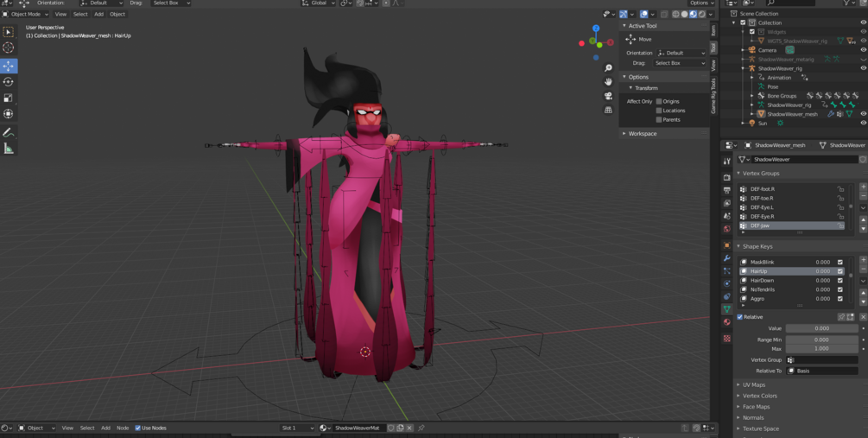Open the Modifiers properties tab (wrench)
Image resolution: width=868 pixels, height=438 pixels.
[x=727, y=258]
